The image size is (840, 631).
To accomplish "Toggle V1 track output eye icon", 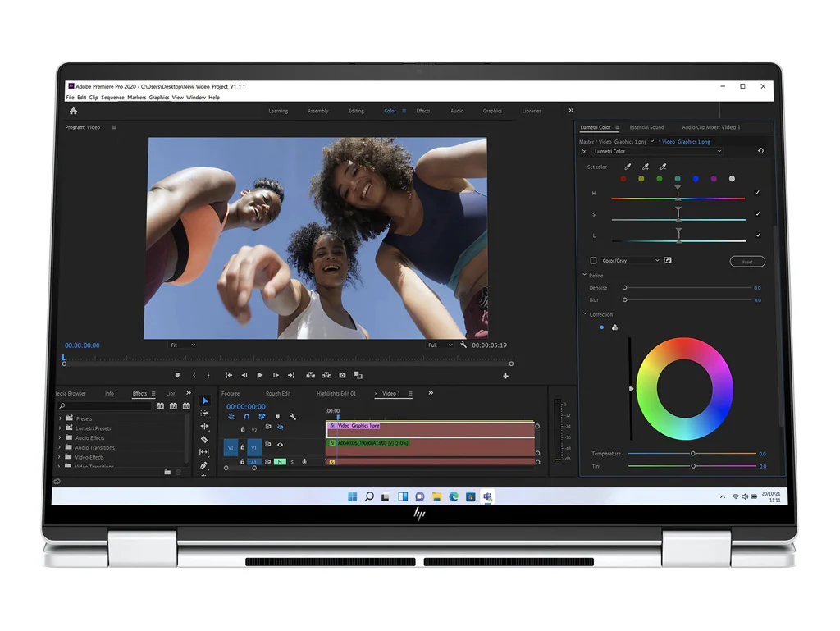I will 280,445.
